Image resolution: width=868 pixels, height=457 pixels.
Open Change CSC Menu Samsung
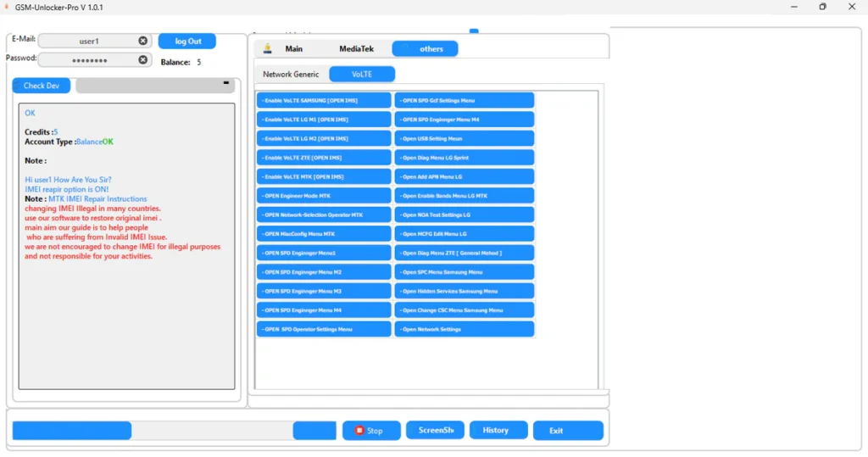tap(465, 310)
